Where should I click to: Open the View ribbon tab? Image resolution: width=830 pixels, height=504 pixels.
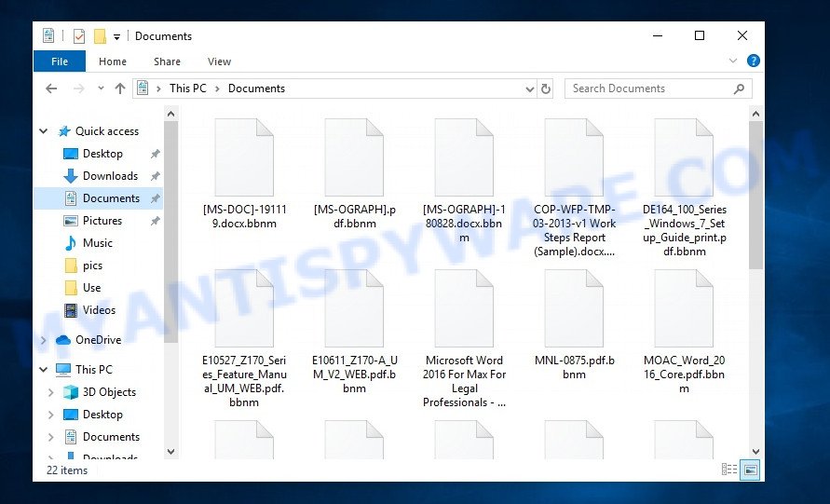[219, 61]
